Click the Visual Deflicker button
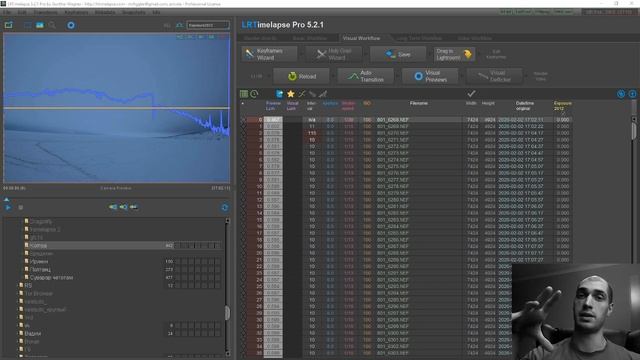Screen dimensions: 640x360 click(x=494, y=76)
